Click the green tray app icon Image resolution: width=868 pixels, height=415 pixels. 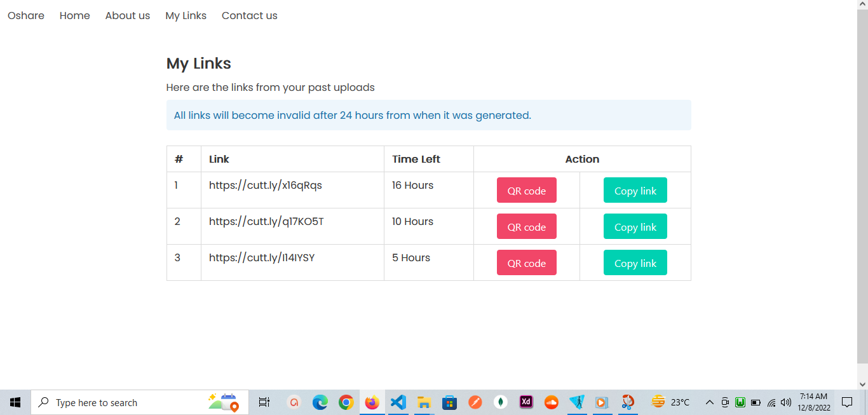click(x=740, y=402)
